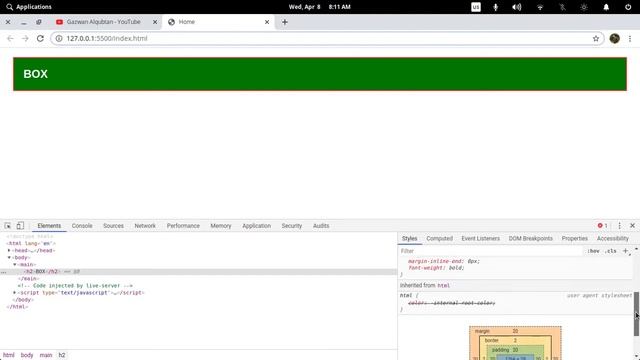This screenshot has height=360, width=640.
Task: Switch to the Properties sidebar tab
Action: (575, 238)
